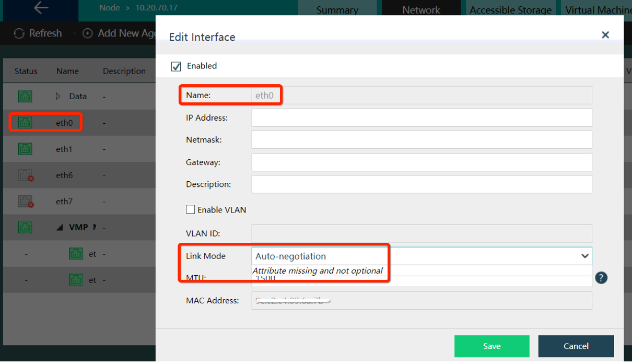Click the Description input field
The width and height of the screenshot is (632, 364).
(422, 184)
